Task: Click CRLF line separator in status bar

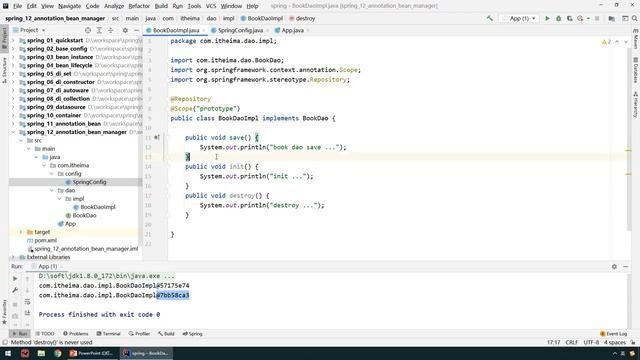Action: [x=571, y=342]
